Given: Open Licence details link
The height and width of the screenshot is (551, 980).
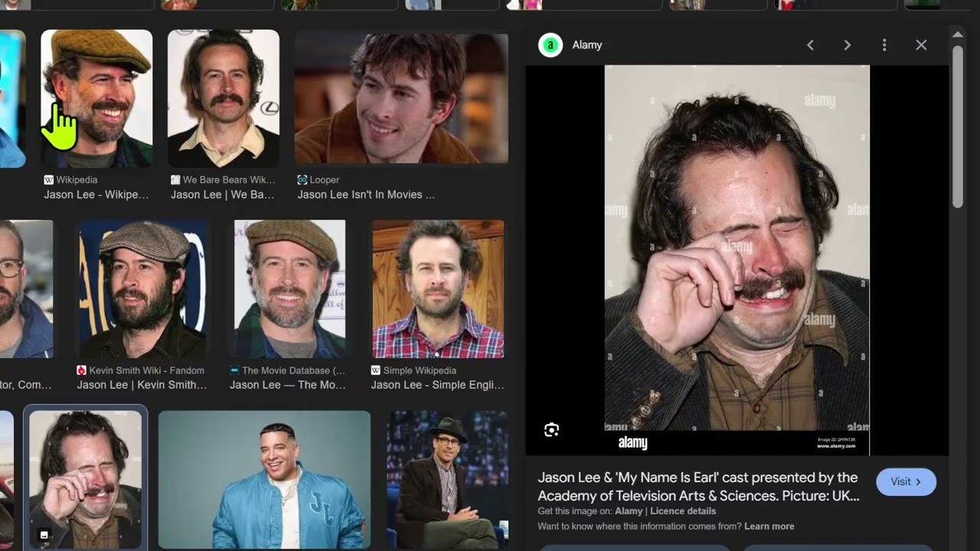Looking at the screenshot, I should point(683,511).
